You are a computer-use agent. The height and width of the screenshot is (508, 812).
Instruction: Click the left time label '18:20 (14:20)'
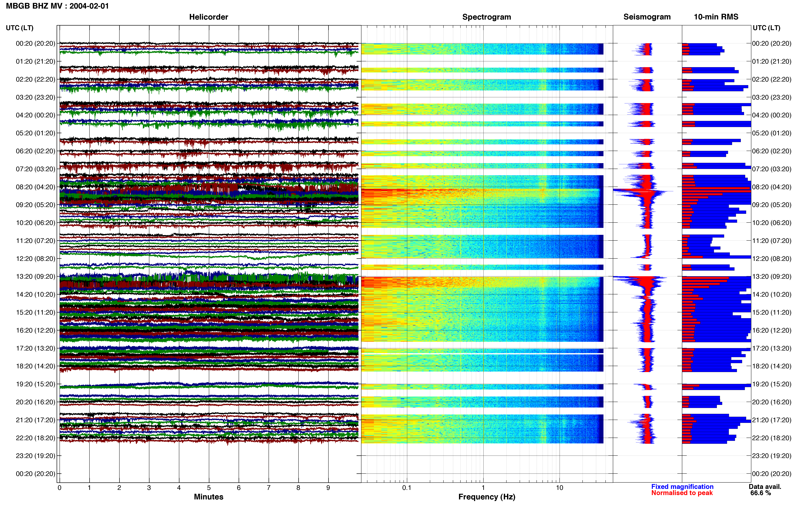pos(36,366)
